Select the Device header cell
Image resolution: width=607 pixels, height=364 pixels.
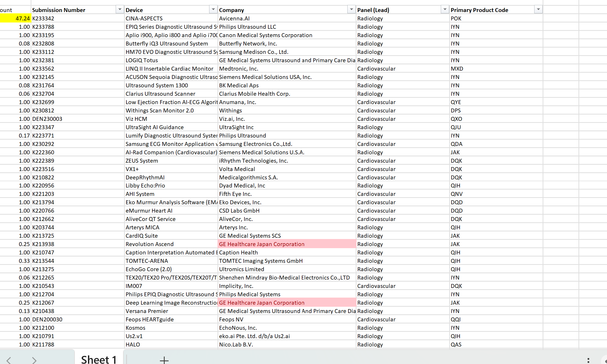[x=171, y=10]
